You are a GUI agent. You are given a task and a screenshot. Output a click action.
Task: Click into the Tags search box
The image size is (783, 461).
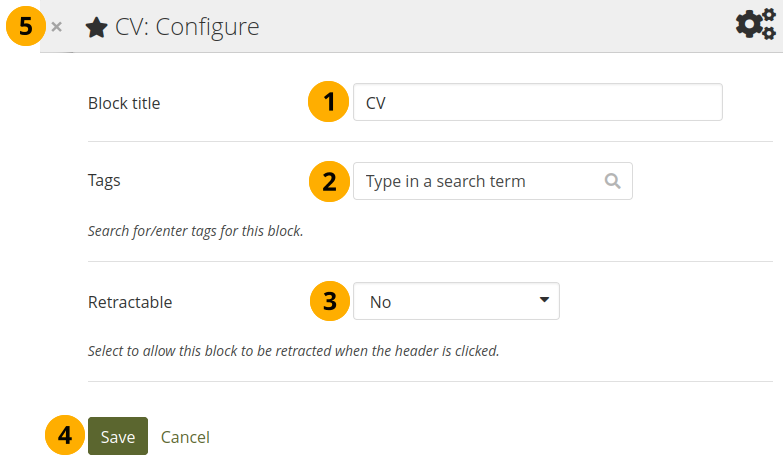pyautogui.click(x=480, y=181)
